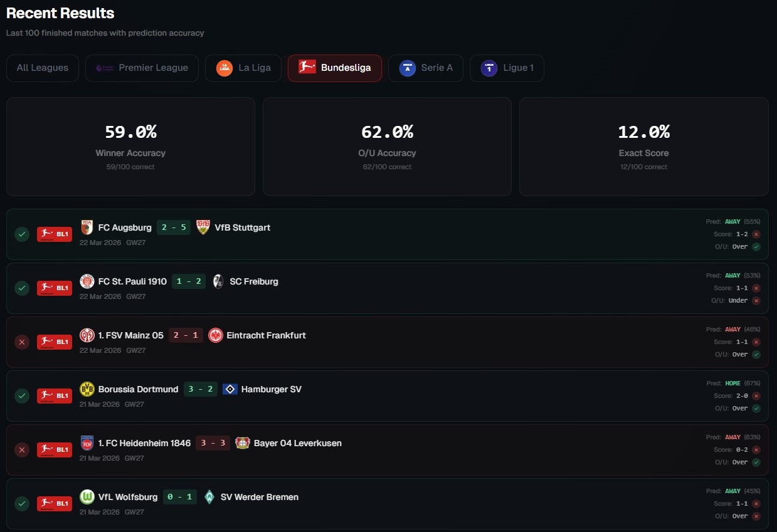Click the 3 - 2 score for Dortmund match
Viewport: 777px width, 532px height.
click(x=201, y=389)
